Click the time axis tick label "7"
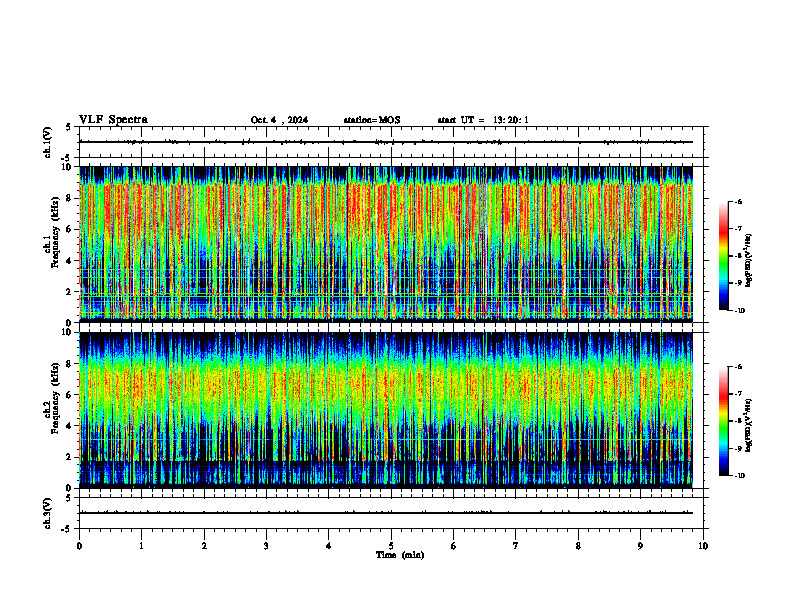This screenshot has width=792, height=612. pos(516,546)
